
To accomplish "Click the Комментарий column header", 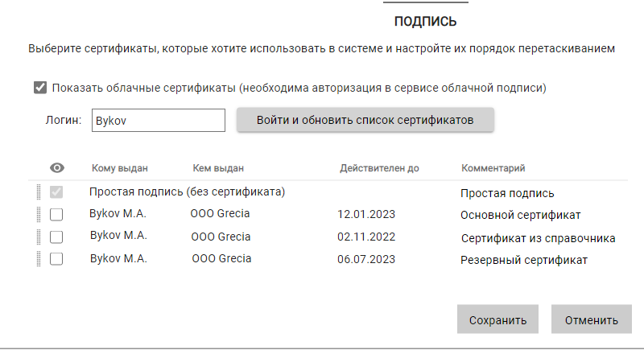I will coord(493,168).
